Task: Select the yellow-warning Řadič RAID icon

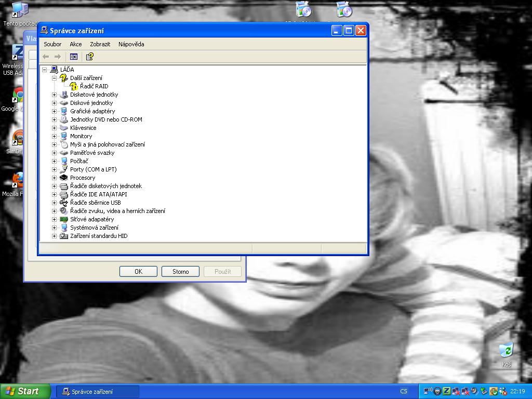Action: coord(74,86)
